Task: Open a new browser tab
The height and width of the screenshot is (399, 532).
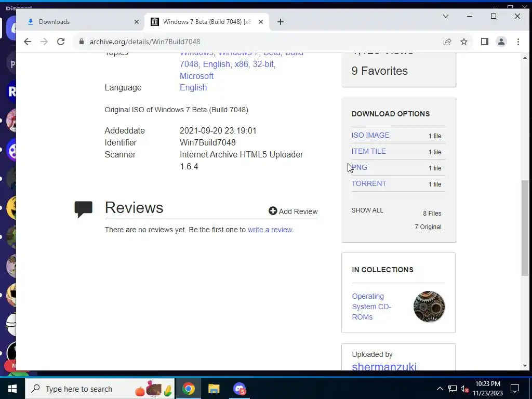Action: 280,22
